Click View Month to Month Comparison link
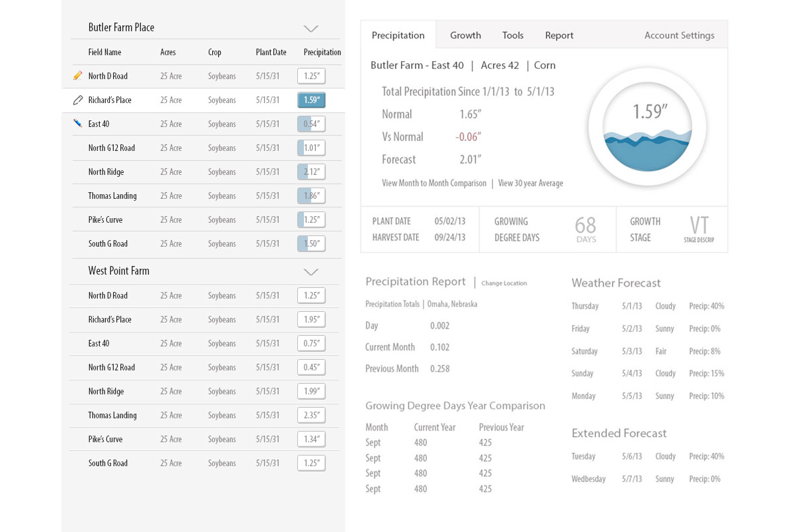 point(434,183)
